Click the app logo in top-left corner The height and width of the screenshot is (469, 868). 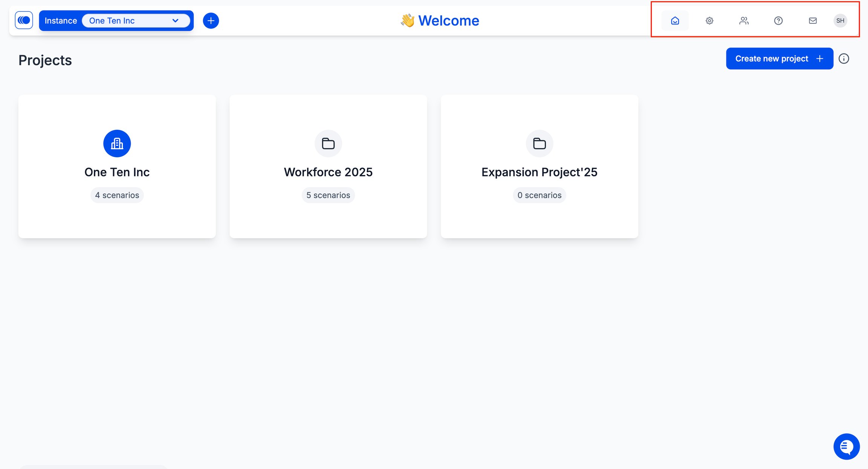24,20
